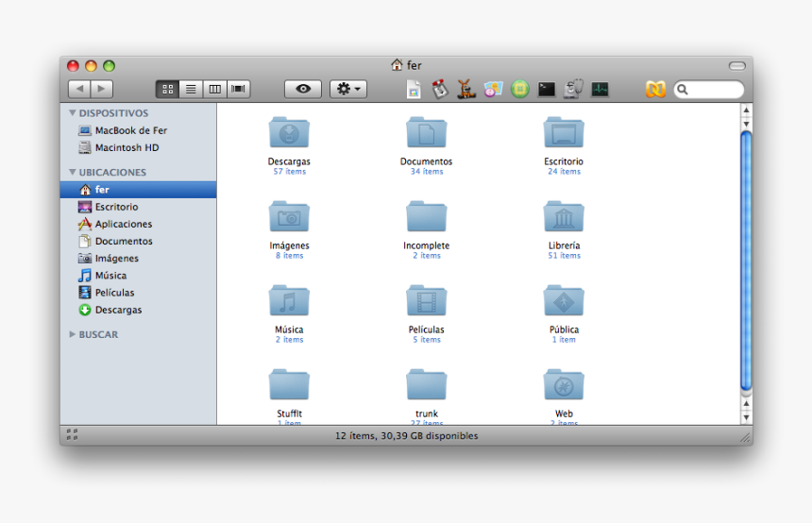Launch Disk Utility stethoscope icon

[573, 89]
